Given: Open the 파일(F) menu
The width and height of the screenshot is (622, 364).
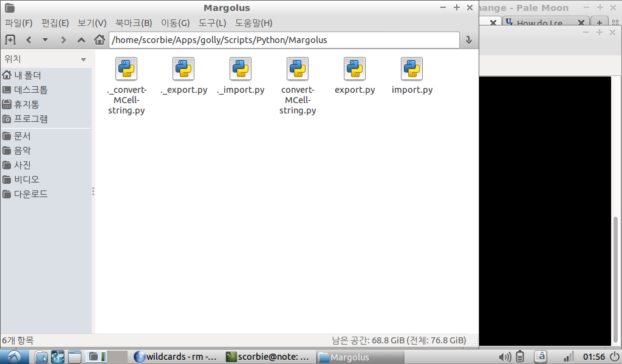Looking at the screenshot, I should tap(19, 23).
